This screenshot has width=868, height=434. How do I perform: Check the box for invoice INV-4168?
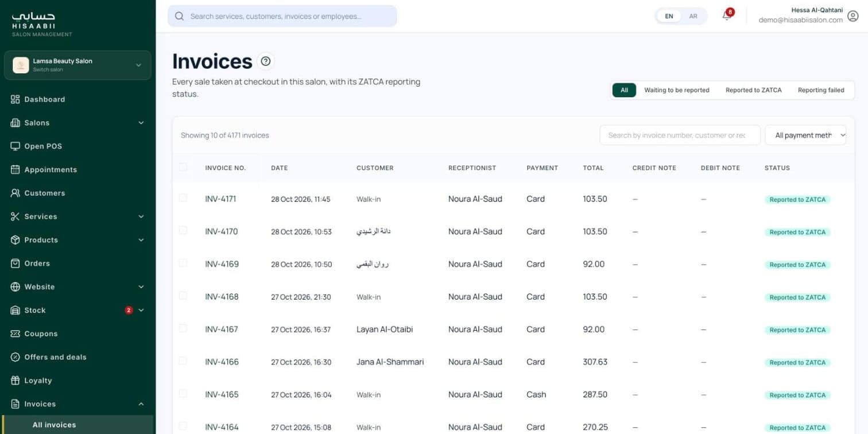[183, 296]
